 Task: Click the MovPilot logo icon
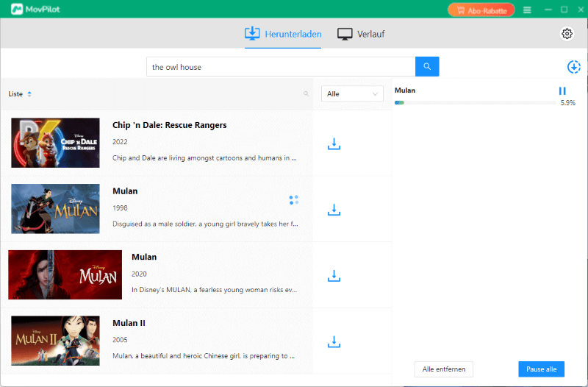point(17,9)
